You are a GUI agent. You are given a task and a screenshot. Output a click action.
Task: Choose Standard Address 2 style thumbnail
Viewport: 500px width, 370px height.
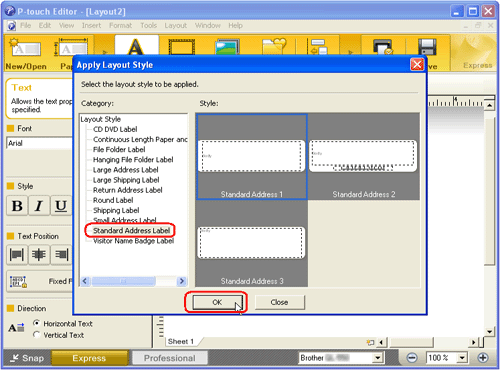(x=363, y=157)
